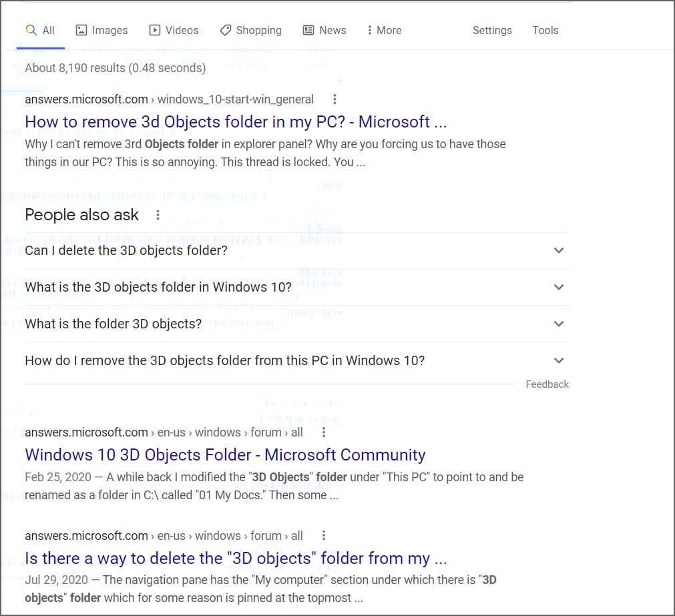Click the snippet starting 'Why I can't remove 3rd Objects folder'
Viewport: 675px width, 616px height.
(265, 153)
